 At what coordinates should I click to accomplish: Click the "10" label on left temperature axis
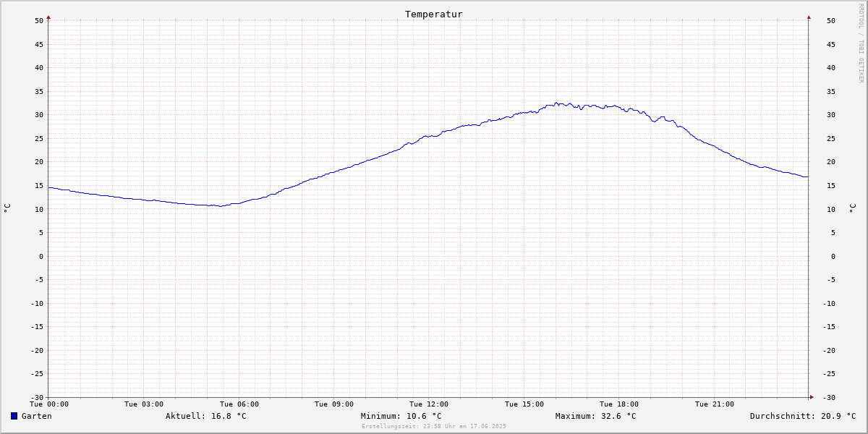[x=39, y=210]
